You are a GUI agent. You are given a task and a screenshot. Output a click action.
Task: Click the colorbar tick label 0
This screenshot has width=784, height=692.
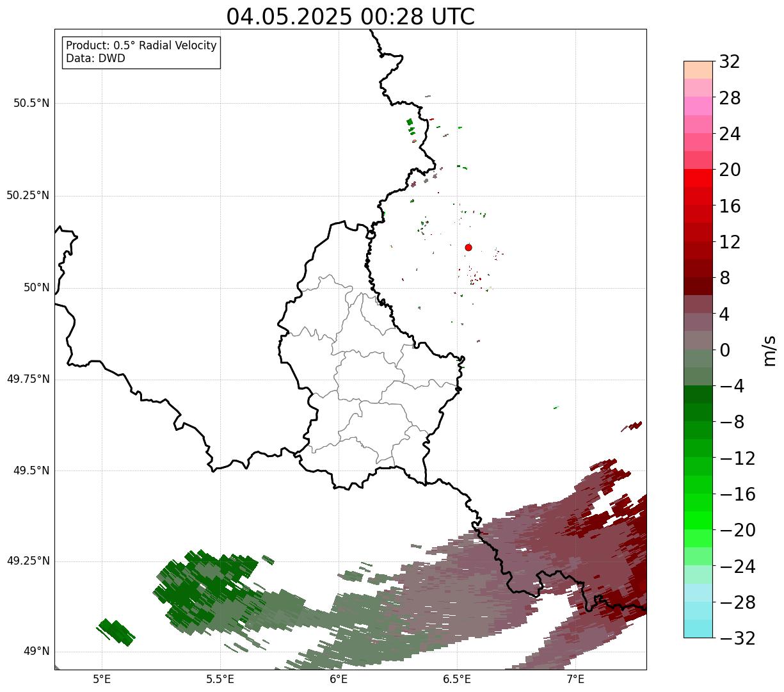[x=725, y=350]
